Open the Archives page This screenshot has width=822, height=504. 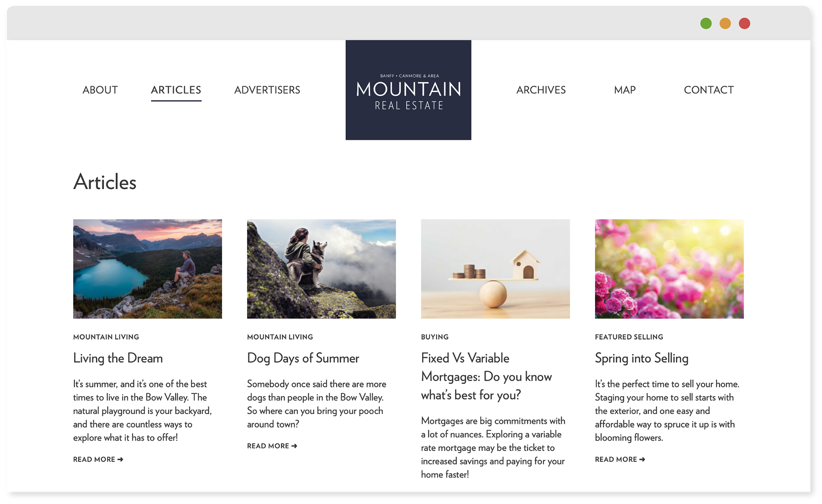click(x=541, y=90)
